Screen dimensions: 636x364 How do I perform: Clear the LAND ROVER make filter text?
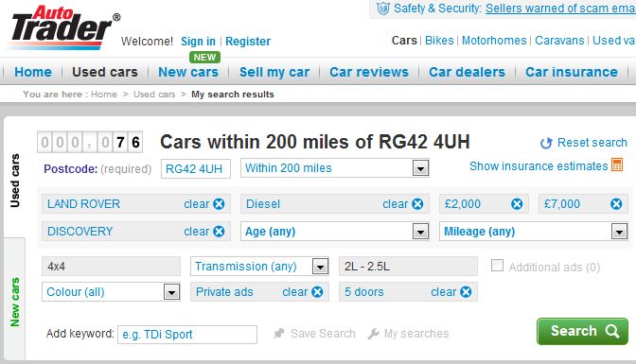pyautogui.click(x=197, y=204)
